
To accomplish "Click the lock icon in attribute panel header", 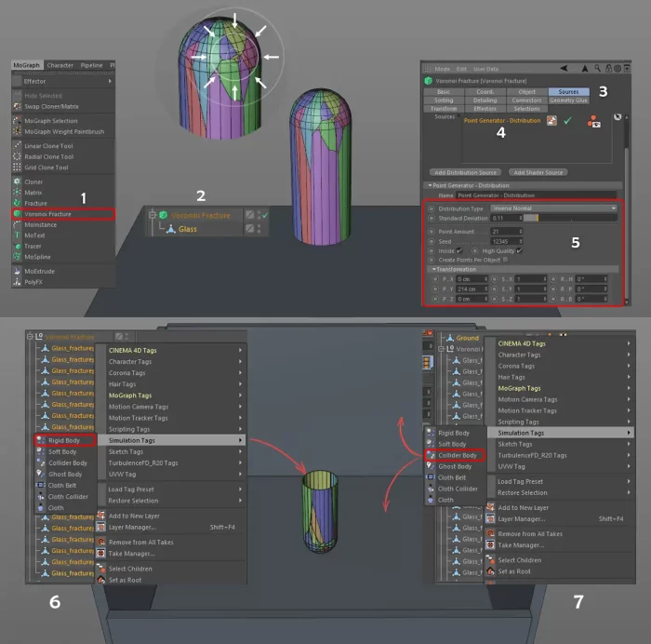I will point(607,68).
